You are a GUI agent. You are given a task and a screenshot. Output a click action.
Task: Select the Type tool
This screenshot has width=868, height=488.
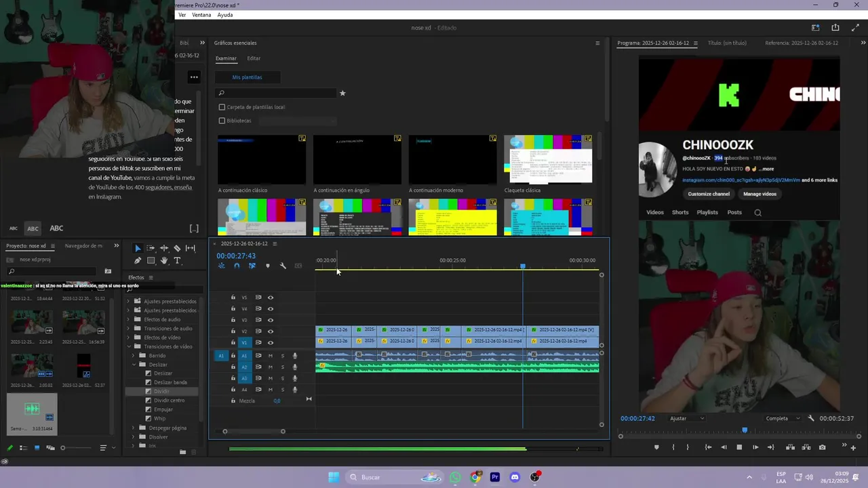pos(177,260)
